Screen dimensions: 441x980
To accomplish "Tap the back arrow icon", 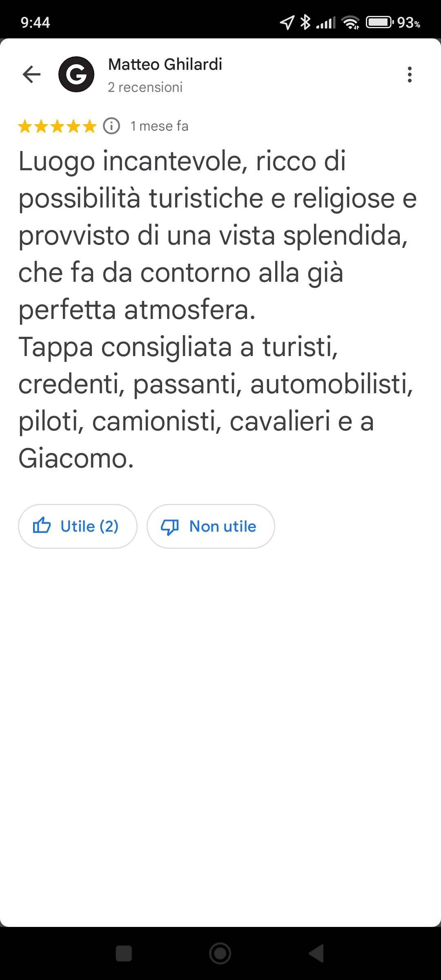I will 31,74.
